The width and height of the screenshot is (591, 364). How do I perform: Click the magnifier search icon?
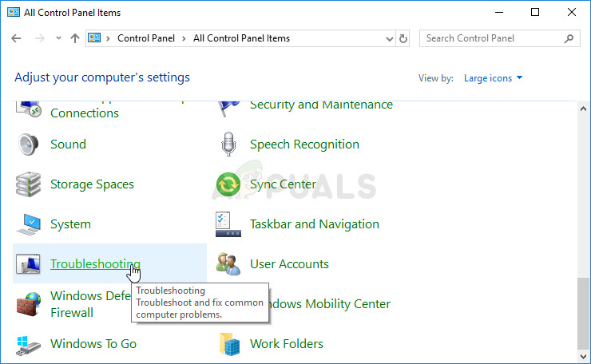(x=569, y=38)
